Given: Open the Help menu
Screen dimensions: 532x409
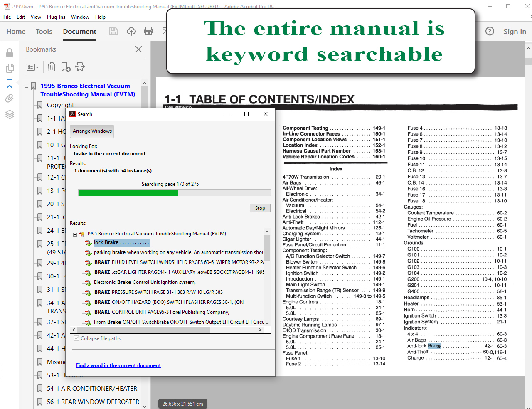Looking at the screenshot, I should click(x=100, y=17).
